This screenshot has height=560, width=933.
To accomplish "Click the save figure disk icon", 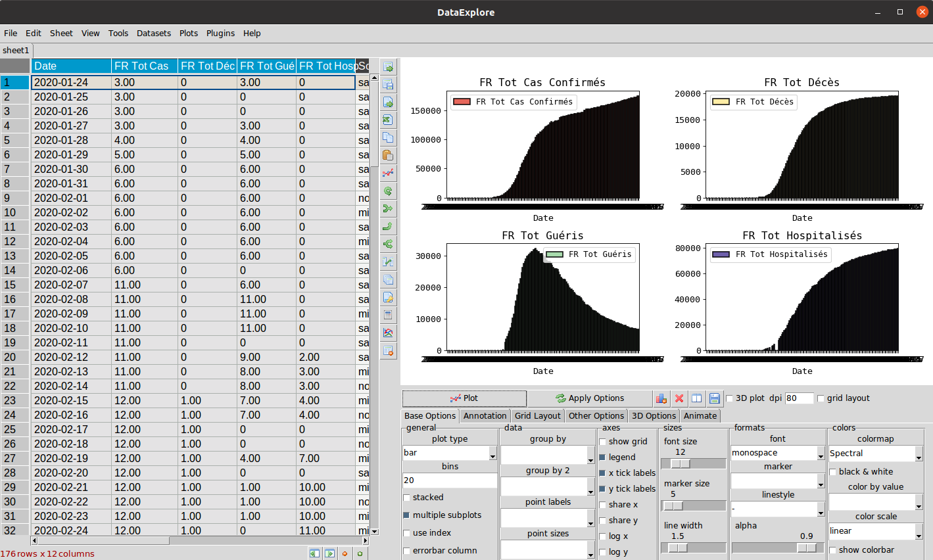I will tap(714, 398).
